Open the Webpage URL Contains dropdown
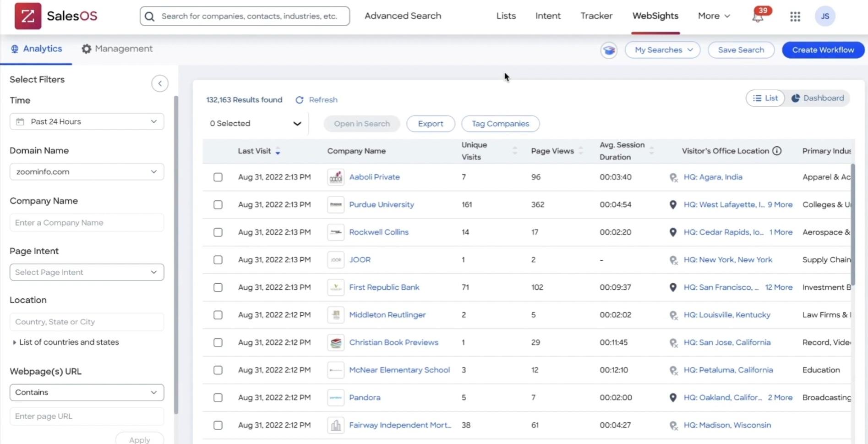The height and width of the screenshot is (444, 868). click(x=87, y=392)
